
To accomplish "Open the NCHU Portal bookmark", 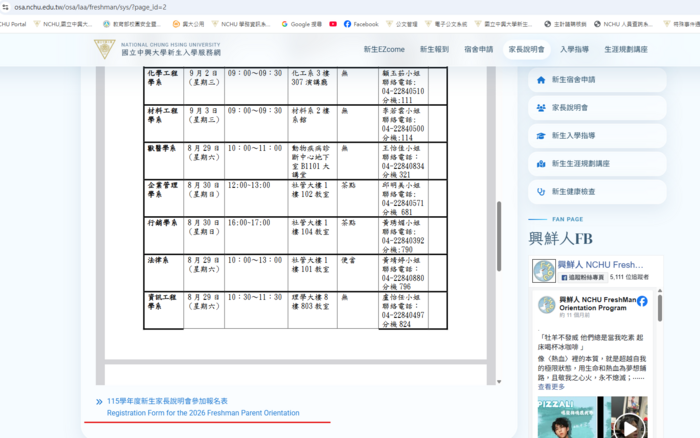I will pos(13,24).
